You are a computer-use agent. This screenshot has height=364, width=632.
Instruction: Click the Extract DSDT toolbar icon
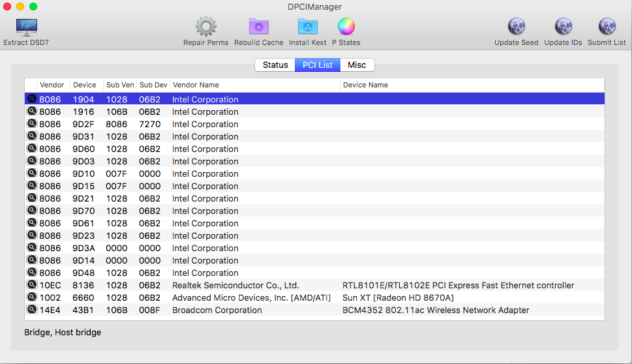(x=26, y=27)
